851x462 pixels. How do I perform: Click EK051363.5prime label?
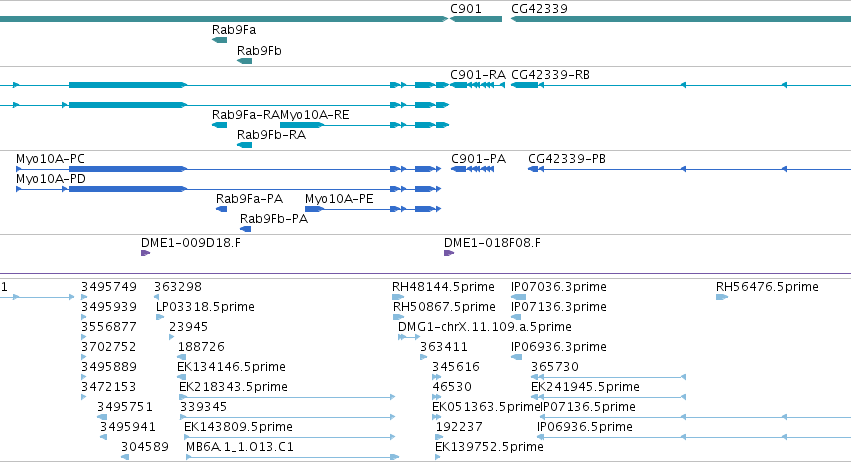click(486, 407)
